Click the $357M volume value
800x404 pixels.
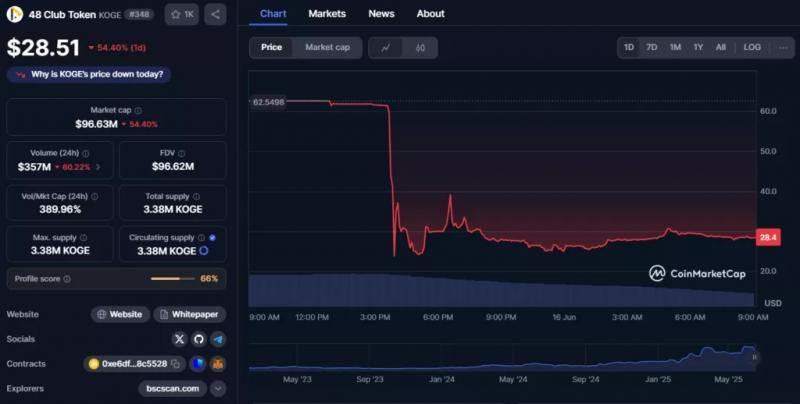34,167
